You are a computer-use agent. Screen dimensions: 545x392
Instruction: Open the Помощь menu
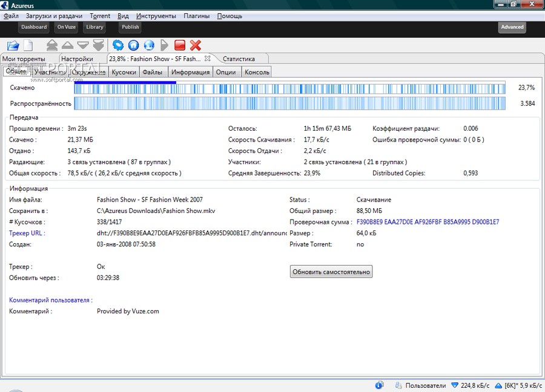230,16
